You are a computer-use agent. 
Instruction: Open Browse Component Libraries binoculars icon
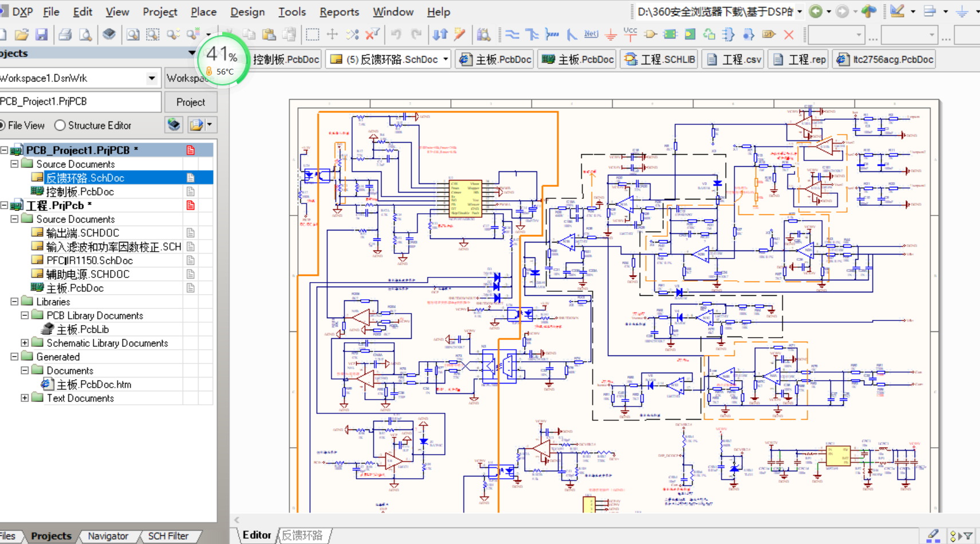483,35
